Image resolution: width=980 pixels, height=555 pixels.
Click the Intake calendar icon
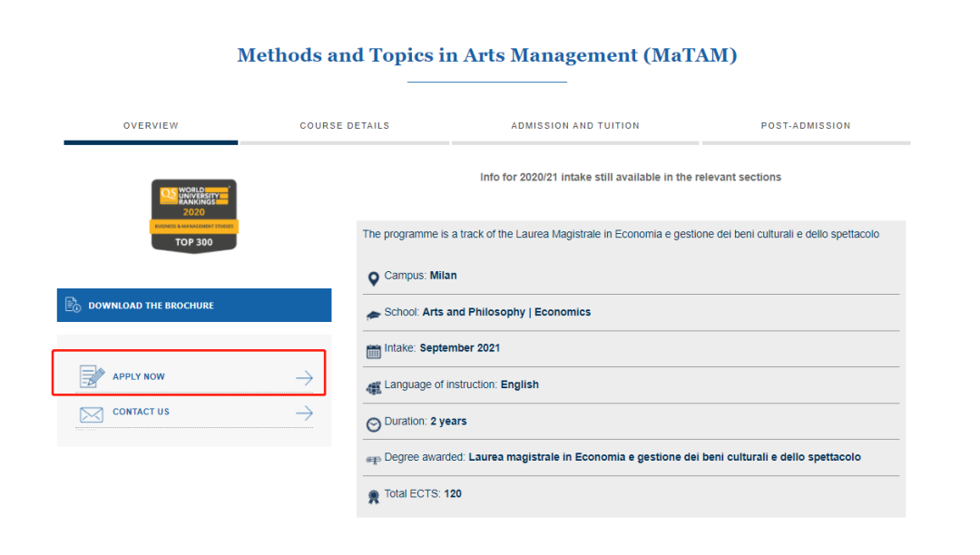(x=373, y=352)
